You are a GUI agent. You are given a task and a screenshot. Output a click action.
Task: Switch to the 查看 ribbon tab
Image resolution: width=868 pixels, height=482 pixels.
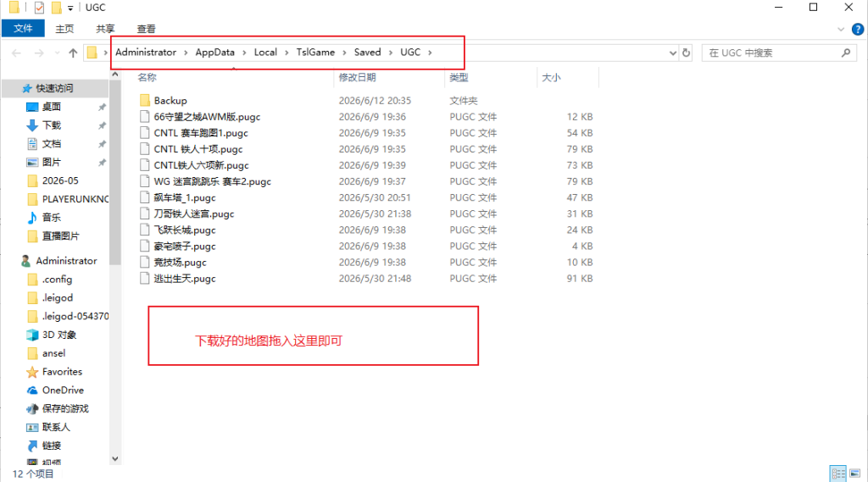coord(146,29)
